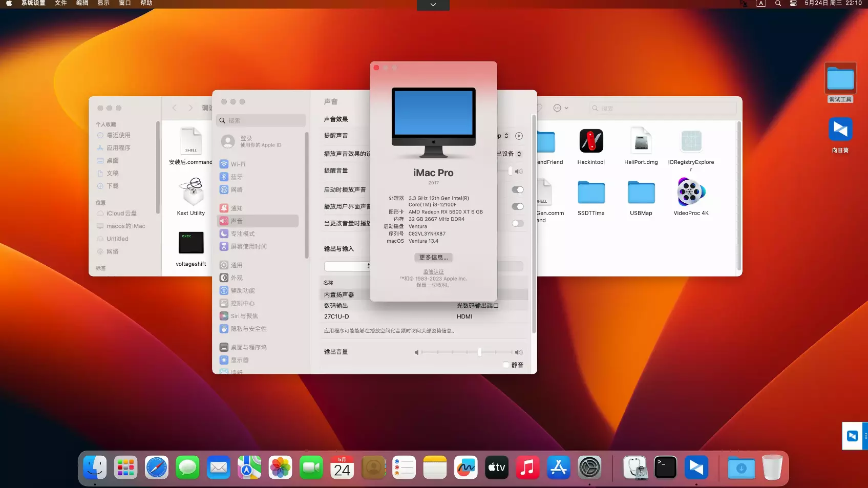Image resolution: width=868 pixels, height=488 pixels.
Task: Disable the 启动时播放声音 toggle
Action: (517, 189)
